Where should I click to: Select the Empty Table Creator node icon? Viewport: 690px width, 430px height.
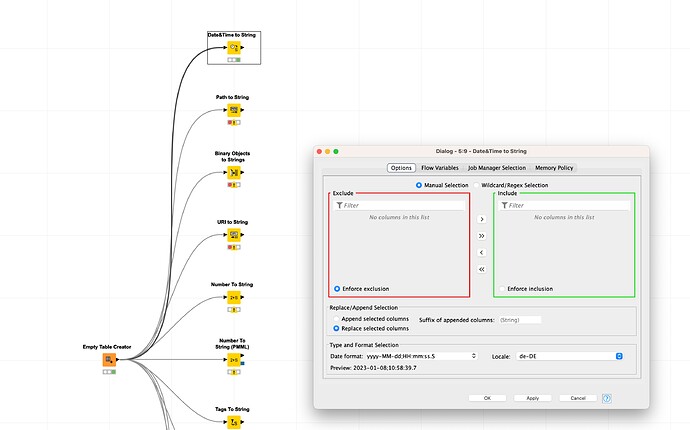[x=109, y=360]
